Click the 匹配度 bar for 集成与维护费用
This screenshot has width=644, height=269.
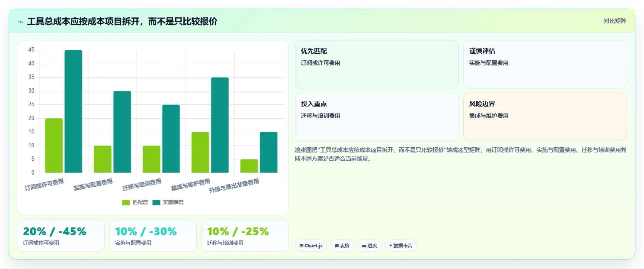coord(200,152)
